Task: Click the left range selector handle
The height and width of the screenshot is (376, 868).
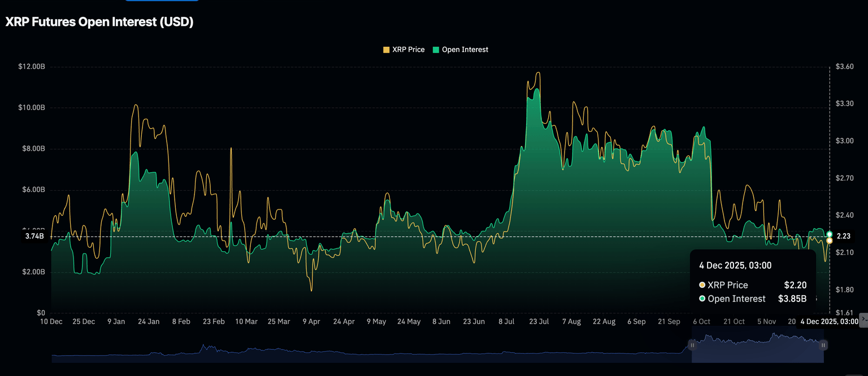Action: (692, 344)
